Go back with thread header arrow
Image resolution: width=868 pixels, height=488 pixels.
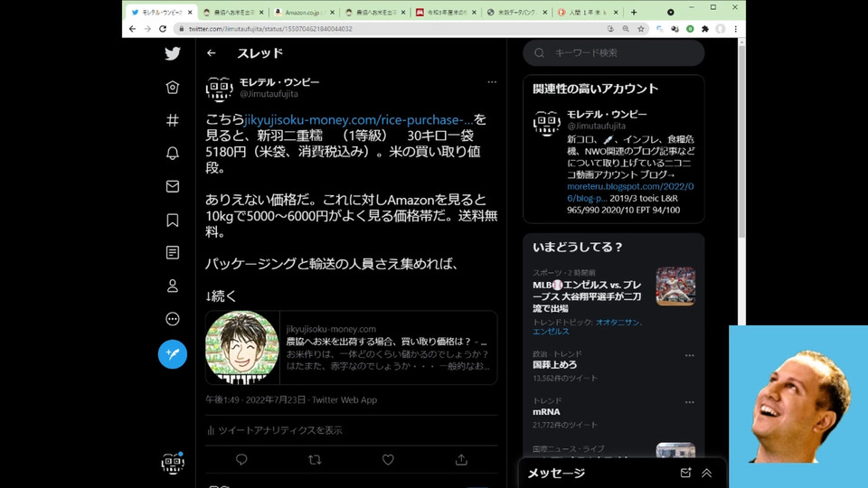[212, 53]
